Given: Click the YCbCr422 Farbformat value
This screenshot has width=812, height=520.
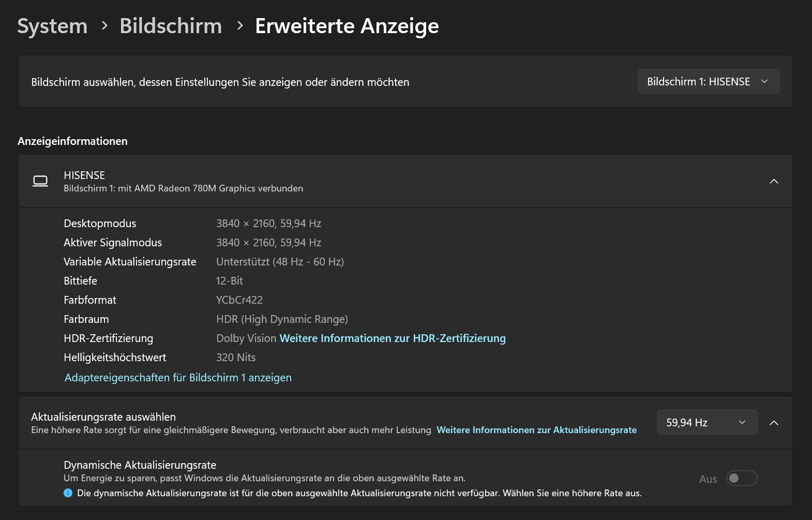Looking at the screenshot, I should (239, 300).
